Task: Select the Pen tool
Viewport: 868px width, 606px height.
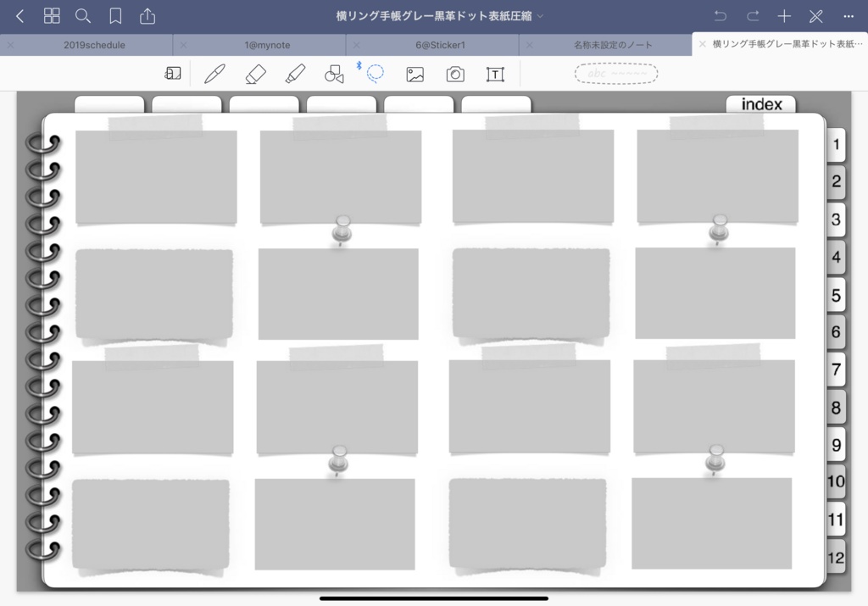Action: click(x=214, y=74)
